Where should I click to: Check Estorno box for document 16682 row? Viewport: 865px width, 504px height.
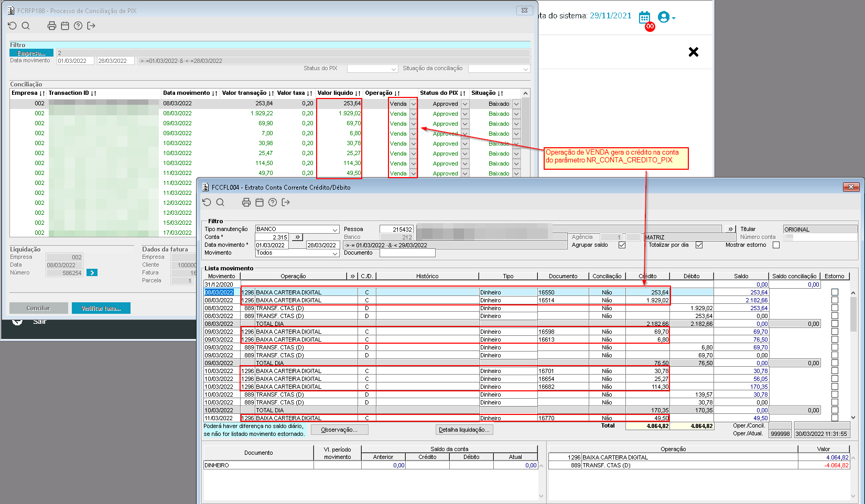835,387
